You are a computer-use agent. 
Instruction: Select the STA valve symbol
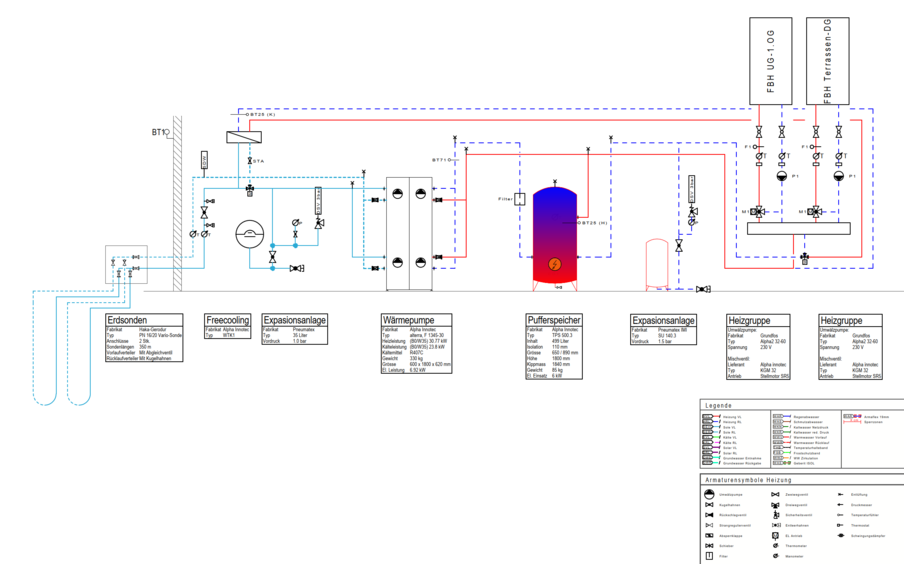click(250, 161)
